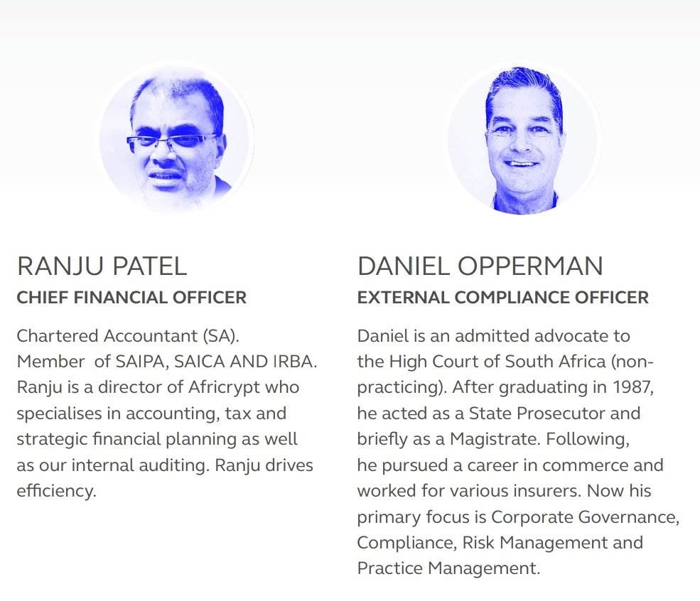This screenshot has height=601, width=700.
Task: Click the word IRBA in Ranju's bio
Action: [x=292, y=362]
